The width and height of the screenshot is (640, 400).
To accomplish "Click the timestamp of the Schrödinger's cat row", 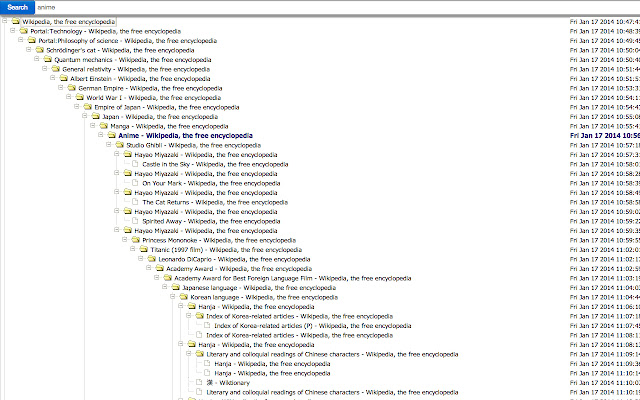I will (x=605, y=50).
